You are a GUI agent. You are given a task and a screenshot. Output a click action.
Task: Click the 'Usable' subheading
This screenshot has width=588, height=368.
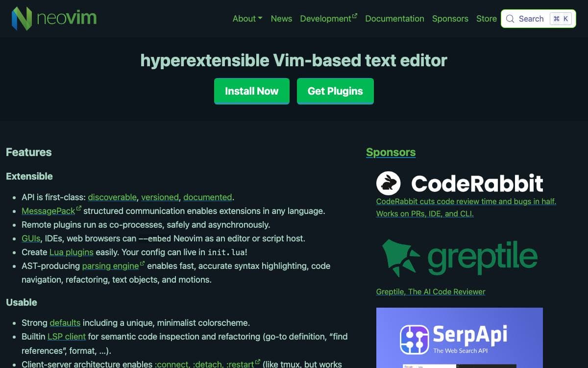(x=22, y=302)
